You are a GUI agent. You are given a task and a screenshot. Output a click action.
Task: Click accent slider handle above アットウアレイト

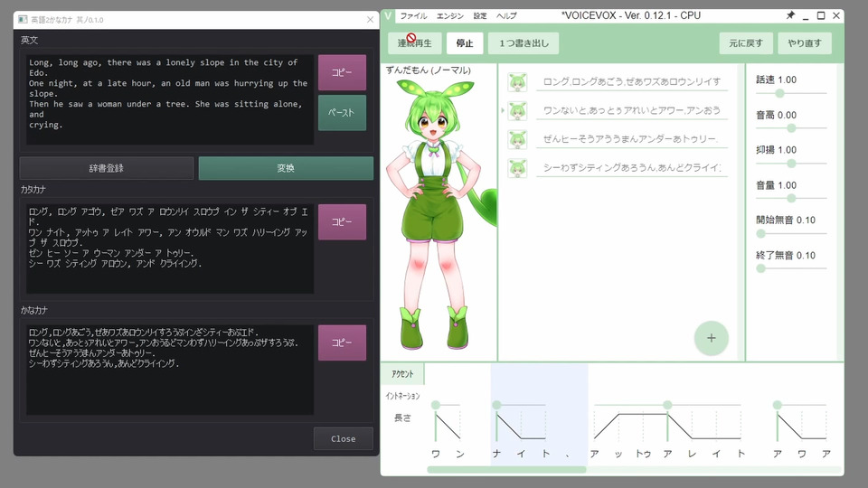[x=667, y=405]
